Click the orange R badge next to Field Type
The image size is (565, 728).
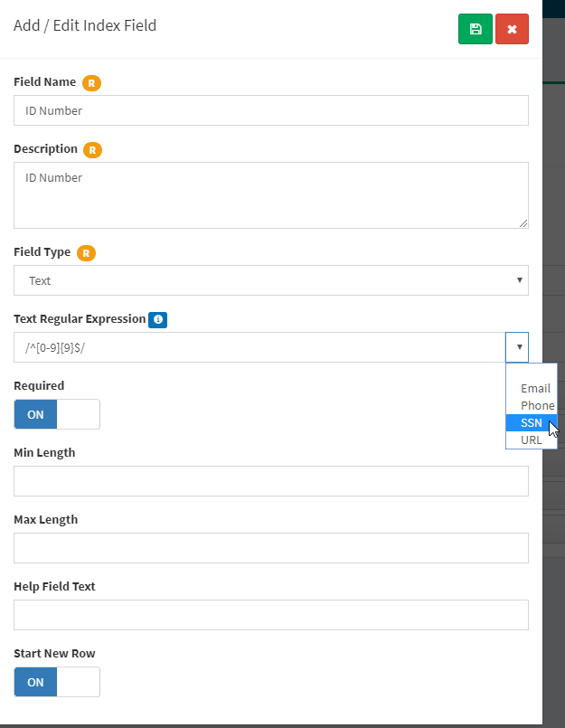(86, 253)
